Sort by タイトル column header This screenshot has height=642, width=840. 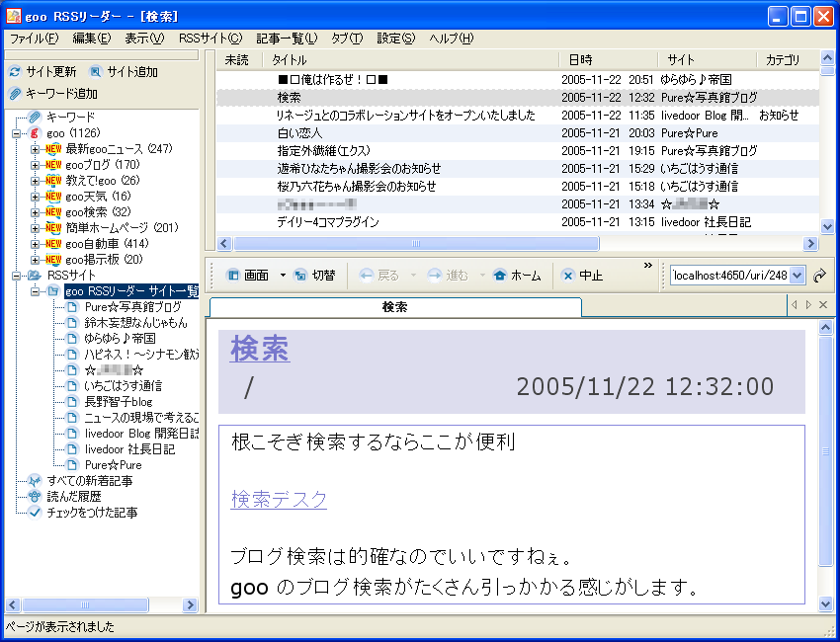410,60
